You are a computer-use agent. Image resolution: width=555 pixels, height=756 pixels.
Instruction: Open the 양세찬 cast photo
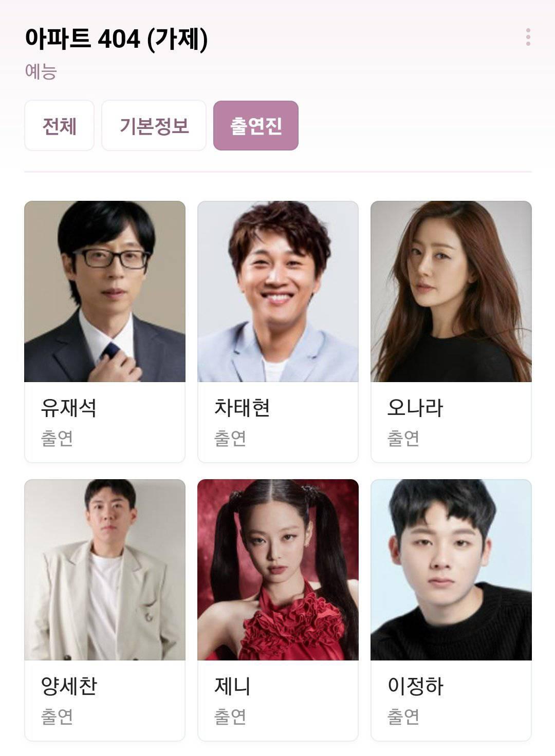coord(105,570)
